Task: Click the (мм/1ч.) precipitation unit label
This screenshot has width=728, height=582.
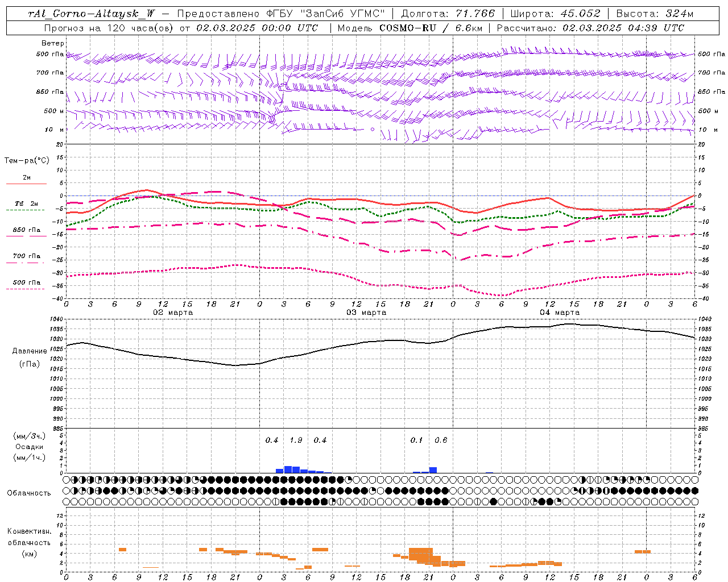Action: tap(30, 458)
